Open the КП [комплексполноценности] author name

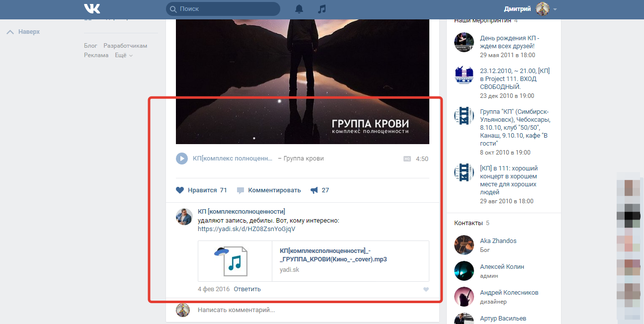tap(241, 212)
